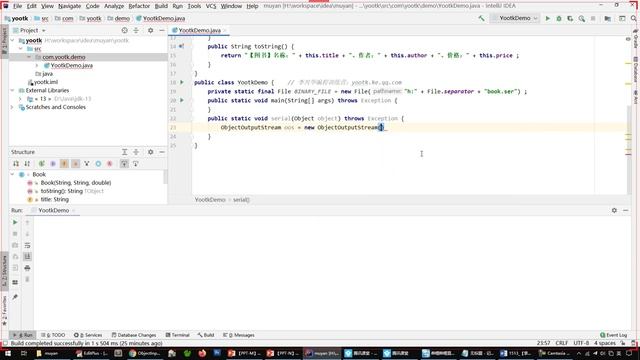Open the File menu
The width and height of the screenshot is (640, 360).
coord(18,6)
